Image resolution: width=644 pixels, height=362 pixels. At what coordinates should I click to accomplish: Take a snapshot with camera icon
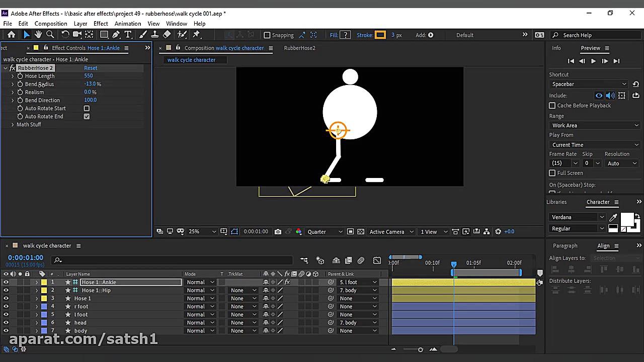click(x=278, y=232)
